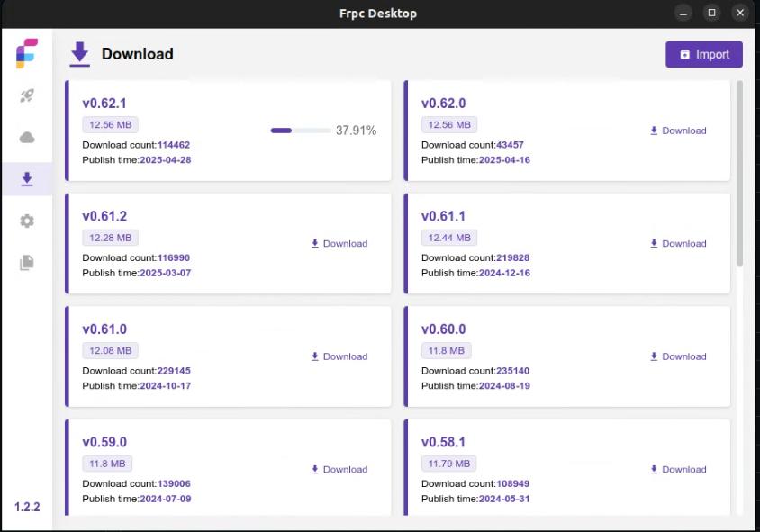Click download count 219828
Image resolution: width=760 pixels, height=532 pixels.
(512, 257)
